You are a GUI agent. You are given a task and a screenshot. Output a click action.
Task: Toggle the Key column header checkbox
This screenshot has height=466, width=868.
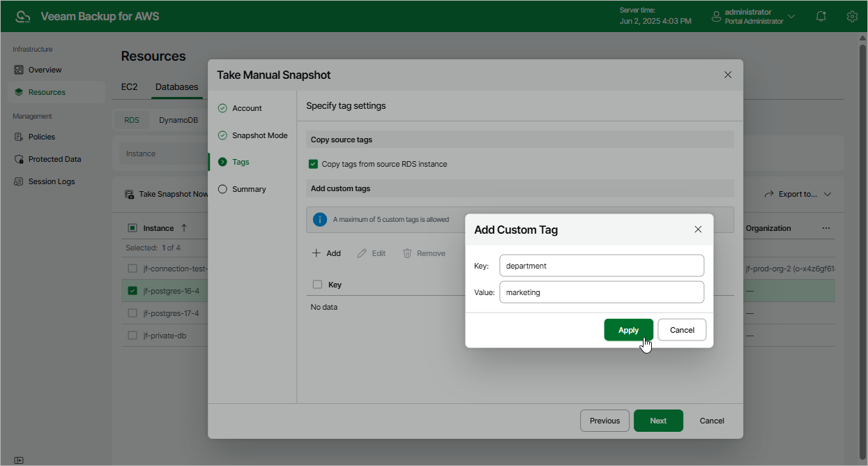click(317, 285)
